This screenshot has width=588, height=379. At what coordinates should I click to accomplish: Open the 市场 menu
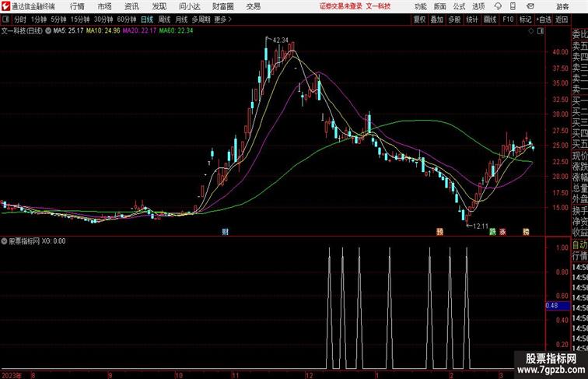pyautogui.click(x=104, y=6)
